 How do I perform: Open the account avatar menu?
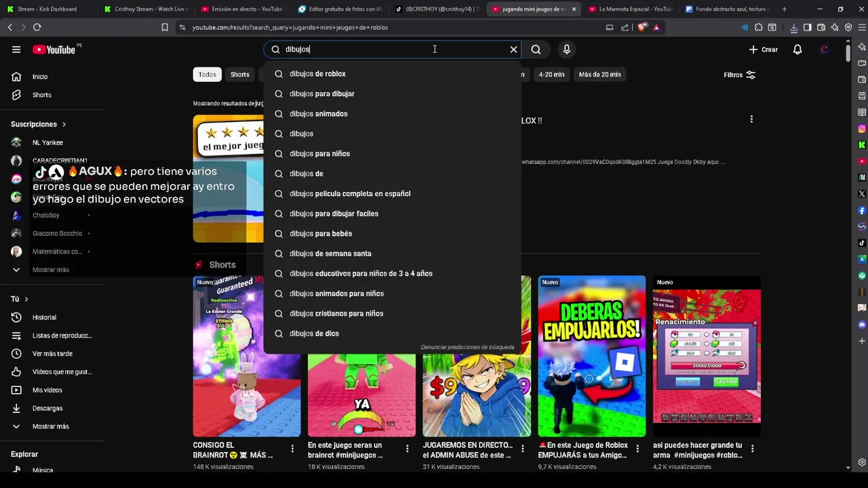coord(825,49)
